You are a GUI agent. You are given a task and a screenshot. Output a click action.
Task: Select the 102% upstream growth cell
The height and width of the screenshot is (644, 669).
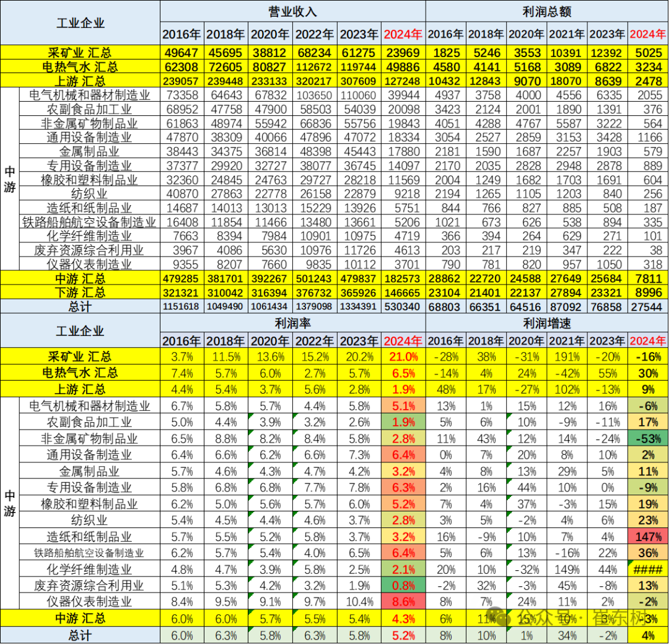pyautogui.click(x=567, y=389)
